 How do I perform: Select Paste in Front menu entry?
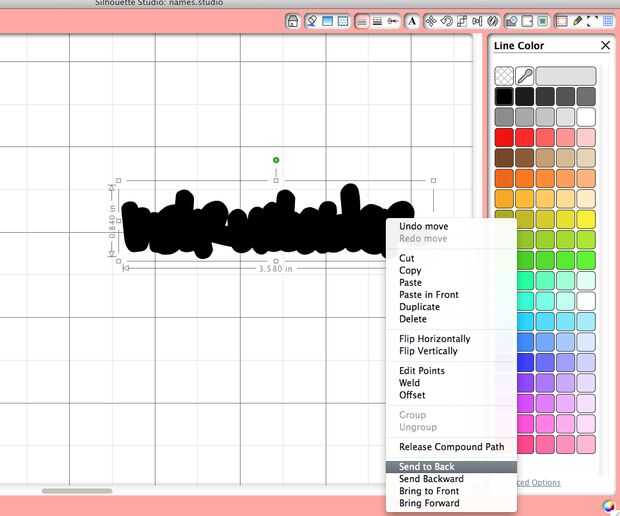(x=429, y=295)
